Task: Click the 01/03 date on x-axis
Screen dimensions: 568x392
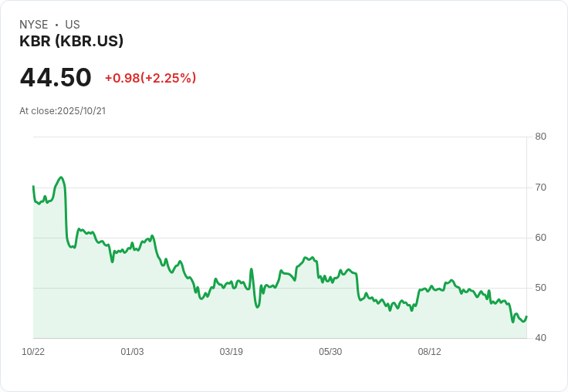Action: coord(132,352)
